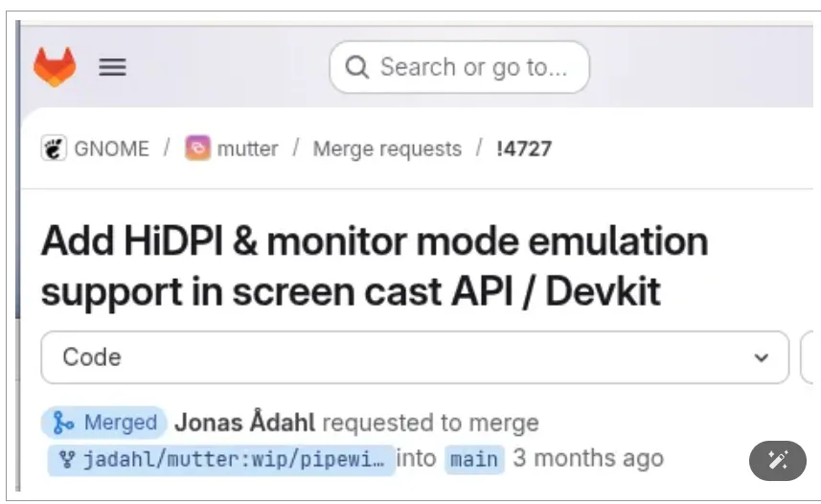The width and height of the screenshot is (821, 504).
Task: Open Merge requests breadcrumb
Action: tap(387, 149)
